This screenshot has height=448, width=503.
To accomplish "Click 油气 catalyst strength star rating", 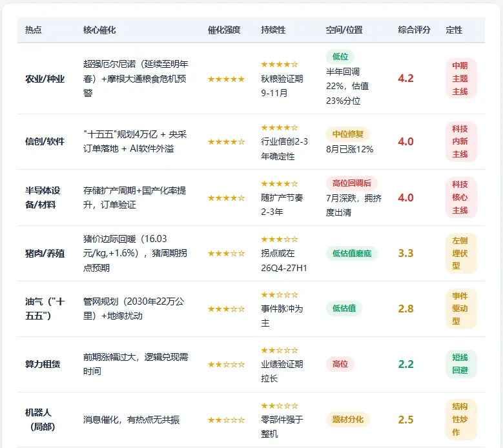I will click(x=226, y=309).
